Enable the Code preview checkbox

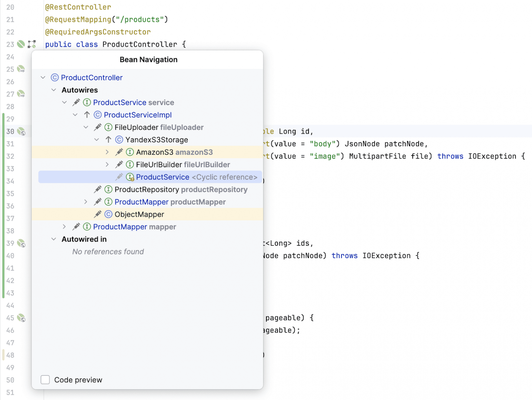click(x=45, y=380)
